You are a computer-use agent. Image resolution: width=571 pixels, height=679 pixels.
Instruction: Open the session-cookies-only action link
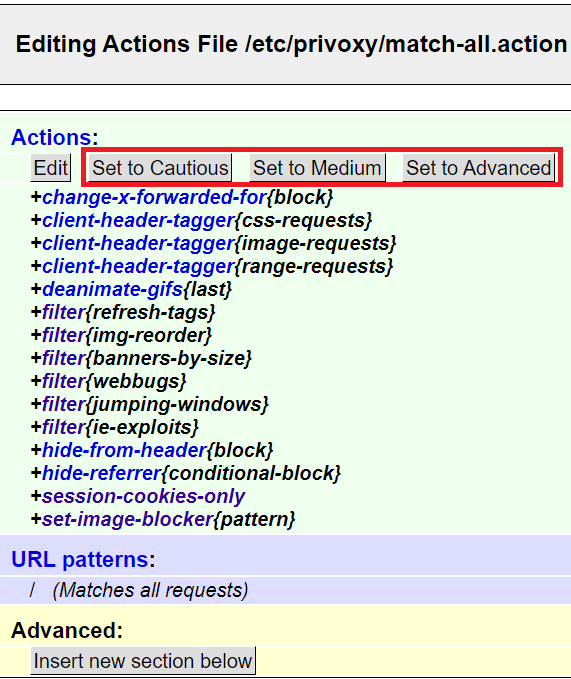coord(144,496)
